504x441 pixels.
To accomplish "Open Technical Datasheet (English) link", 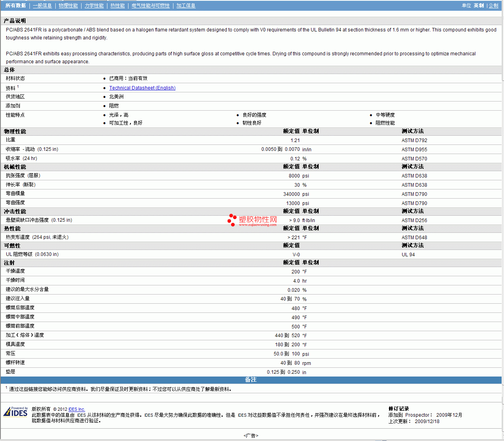I will [142, 88].
